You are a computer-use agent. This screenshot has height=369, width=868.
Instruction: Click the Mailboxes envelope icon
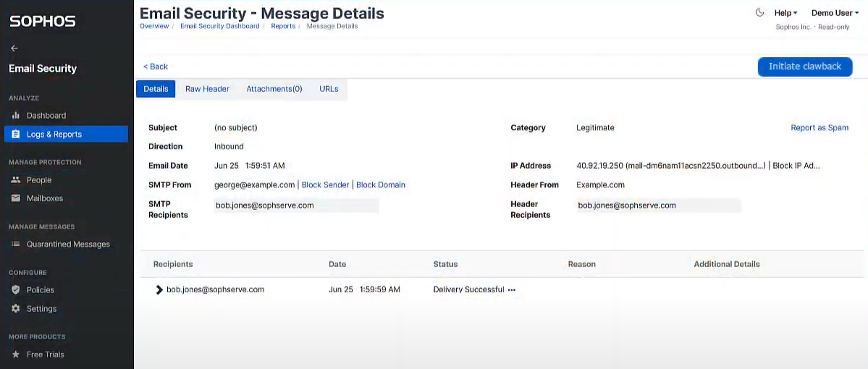pos(15,198)
